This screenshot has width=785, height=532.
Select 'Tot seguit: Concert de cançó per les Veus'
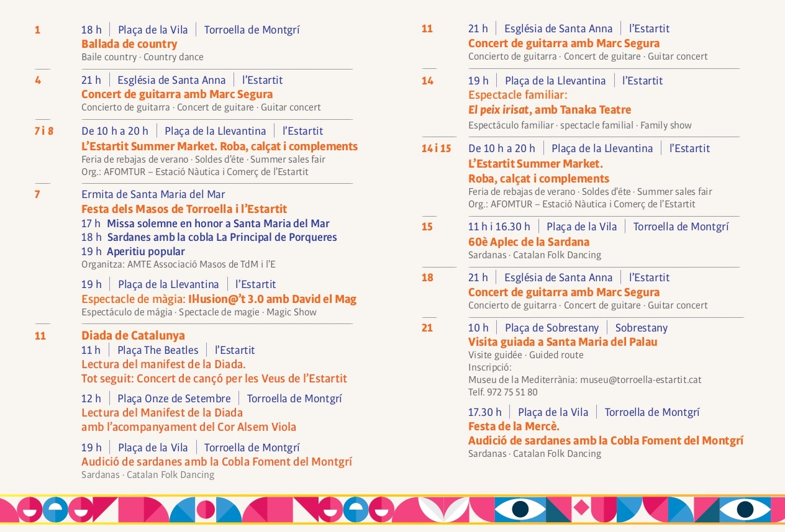(x=214, y=379)
